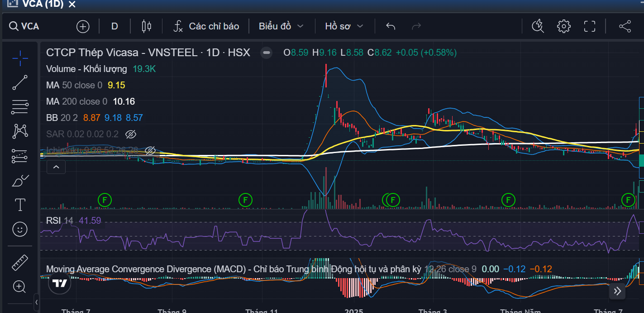The height and width of the screenshot is (313, 644).
Task: Select the ruler measure tool
Action: (20, 262)
